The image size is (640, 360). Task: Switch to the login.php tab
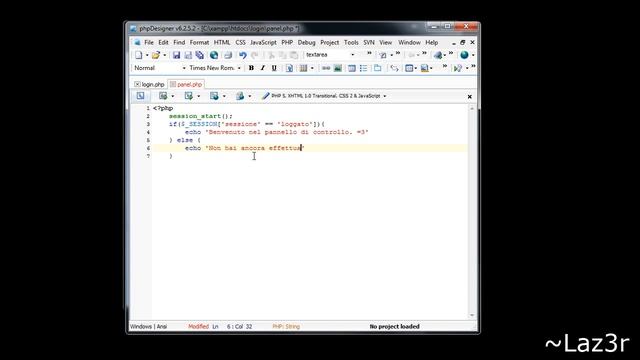coord(153,84)
